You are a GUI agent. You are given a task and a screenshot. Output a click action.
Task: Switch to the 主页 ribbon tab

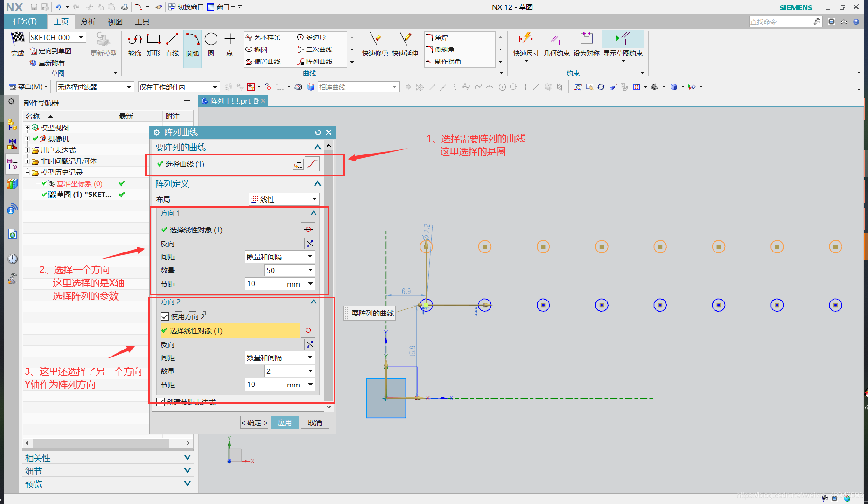61,21
